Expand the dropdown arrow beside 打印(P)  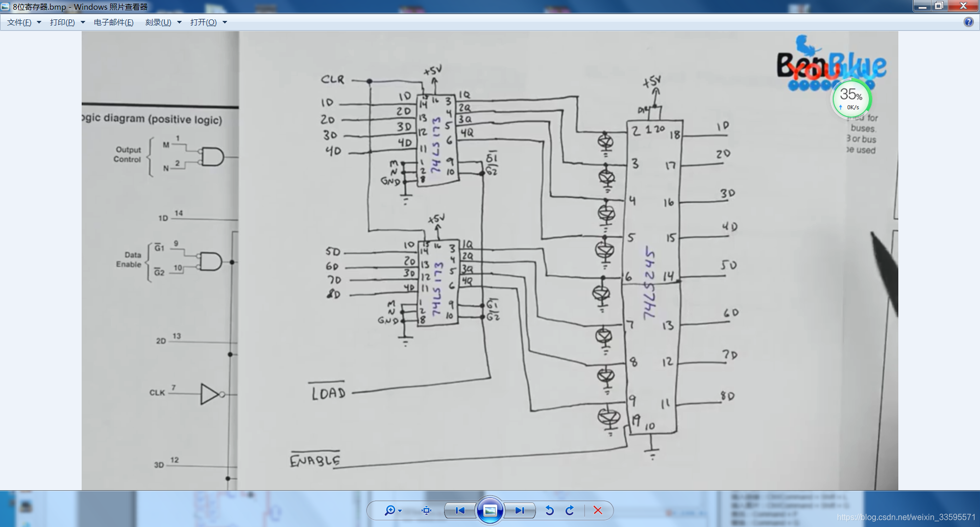tap(83, 22)
